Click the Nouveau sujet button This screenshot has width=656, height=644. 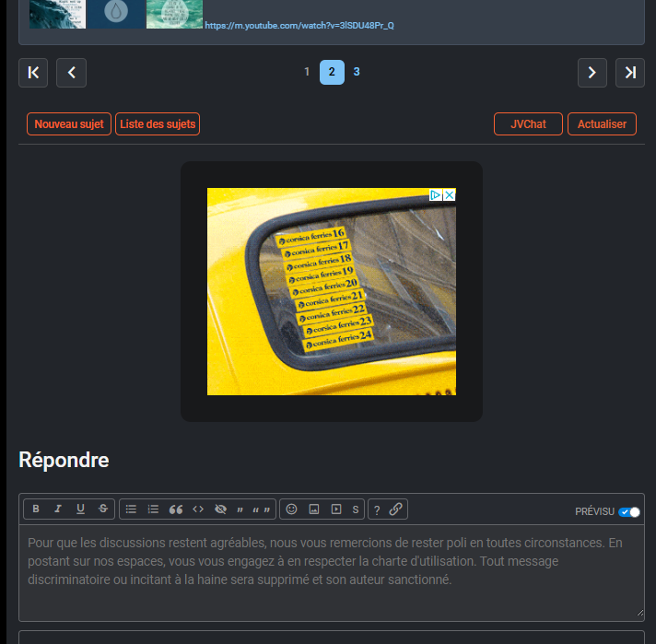[x=69, y=123]
